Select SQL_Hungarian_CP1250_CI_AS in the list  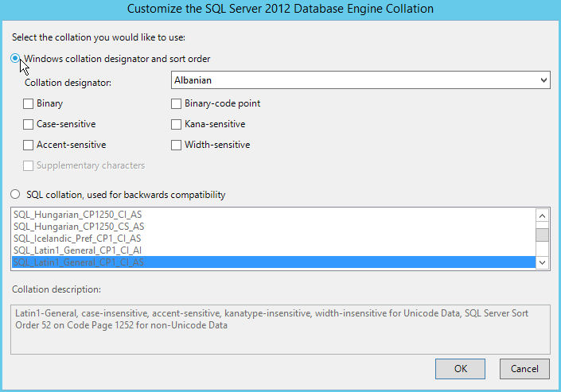(x=78, y=215)
